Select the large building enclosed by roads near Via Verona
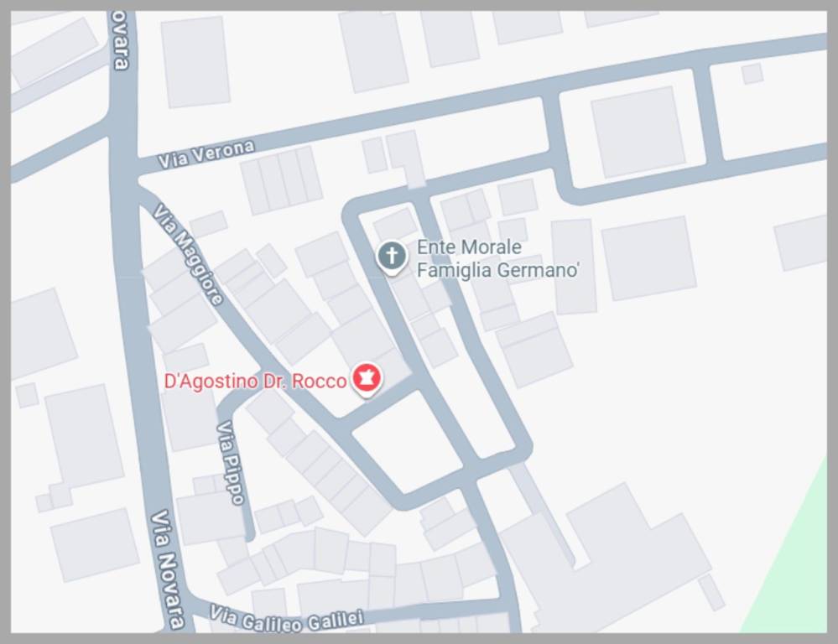838x644 pixels. pos(638,132)
